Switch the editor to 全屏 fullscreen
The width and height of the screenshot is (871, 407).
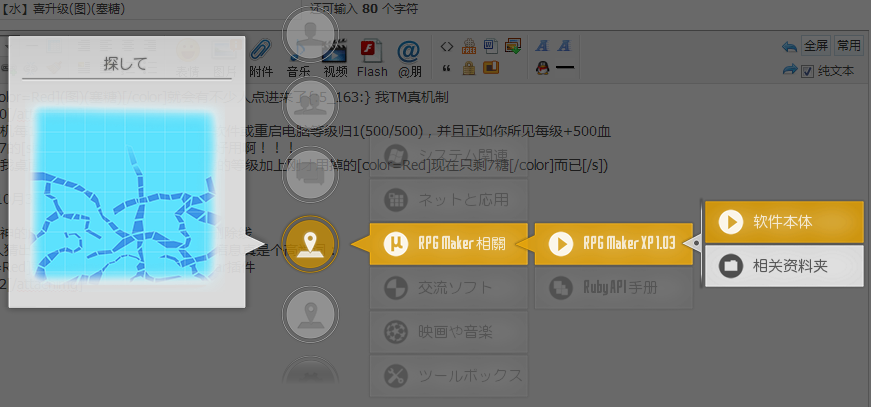(x=815, y=46)
